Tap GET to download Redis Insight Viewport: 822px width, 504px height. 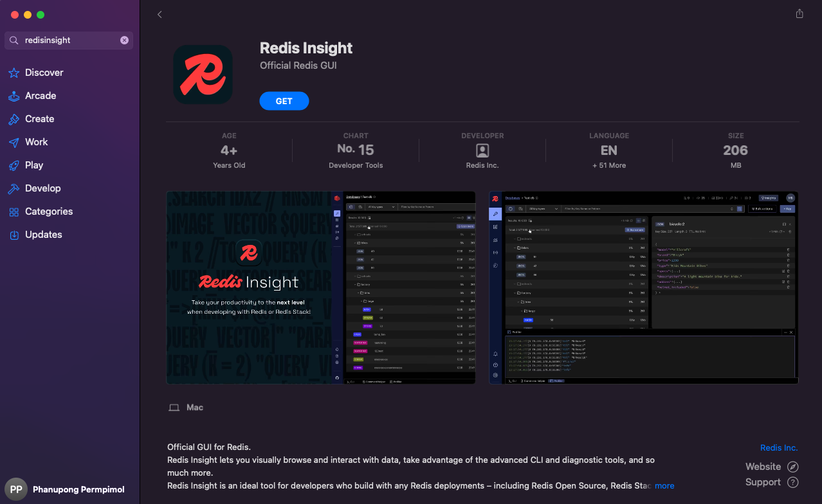tap(284, 101)
